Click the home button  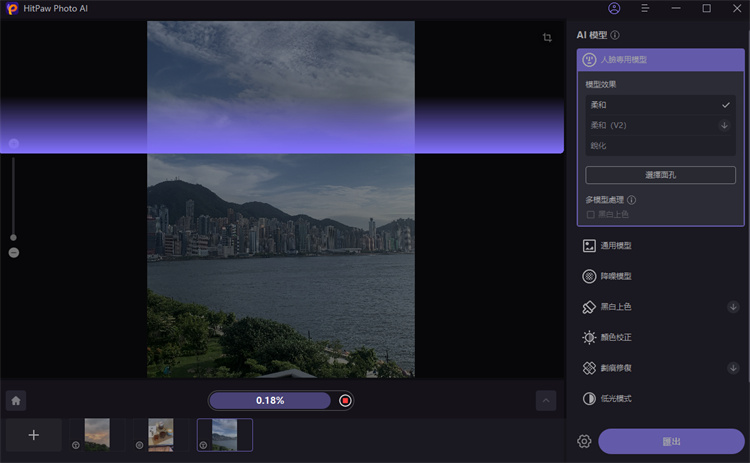16,400
